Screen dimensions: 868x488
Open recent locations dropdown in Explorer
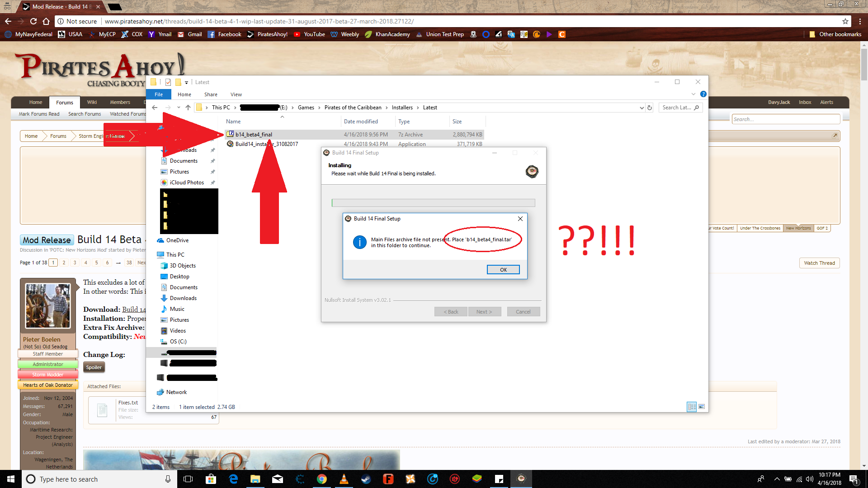(179, 108)
